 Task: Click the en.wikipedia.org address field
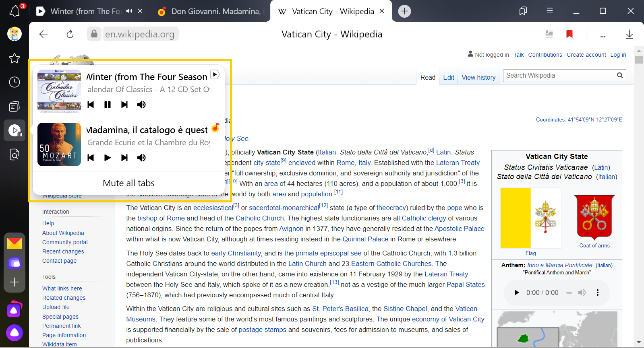[x=140, y=34]
